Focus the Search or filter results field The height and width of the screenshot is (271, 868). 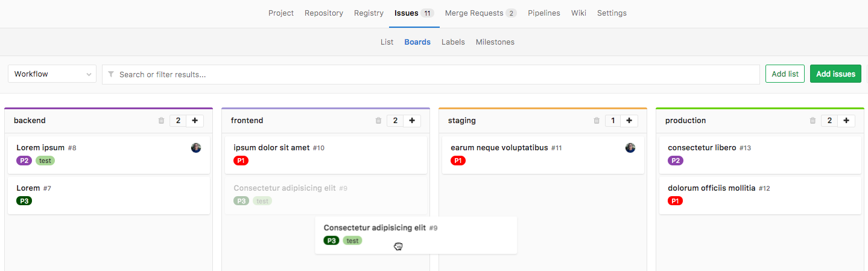(431, 74)
